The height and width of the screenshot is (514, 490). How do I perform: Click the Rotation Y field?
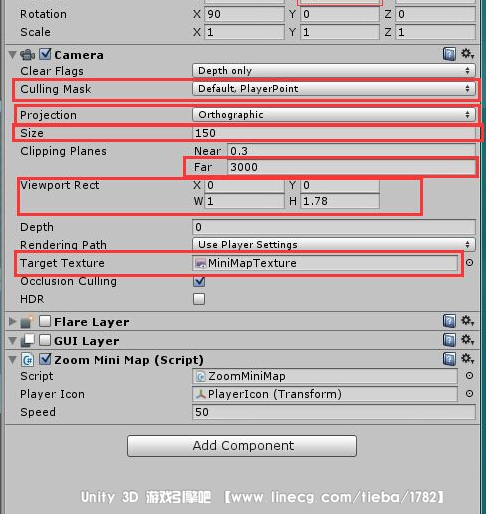(x=340, y=14)
